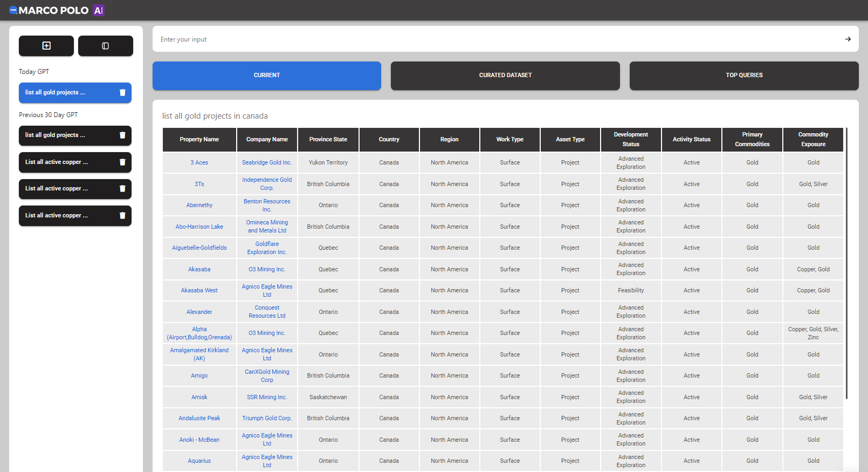
Task: Delete first 'List all active copper' chat
Action: tap(122, 162)
